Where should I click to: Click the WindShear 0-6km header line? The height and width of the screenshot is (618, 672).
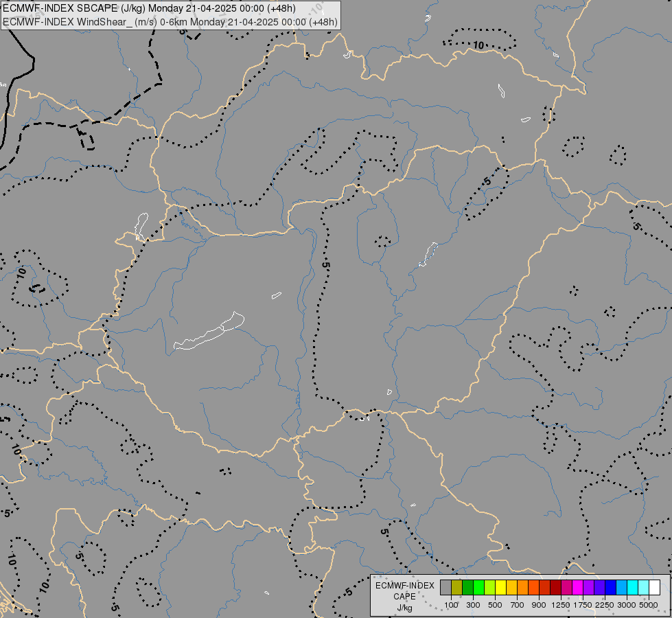pos(170,22)
